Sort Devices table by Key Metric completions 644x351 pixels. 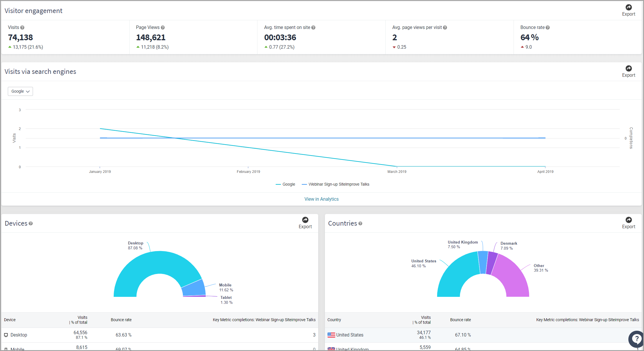click(x=264, y=320)
